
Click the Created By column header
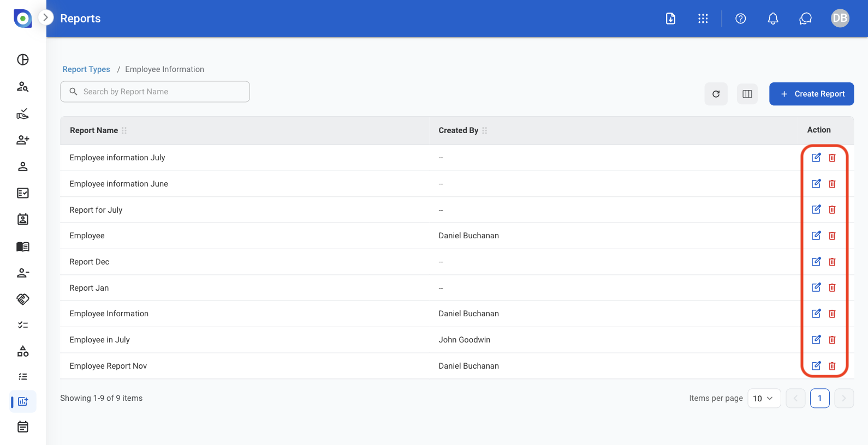[x=459, y=130]
